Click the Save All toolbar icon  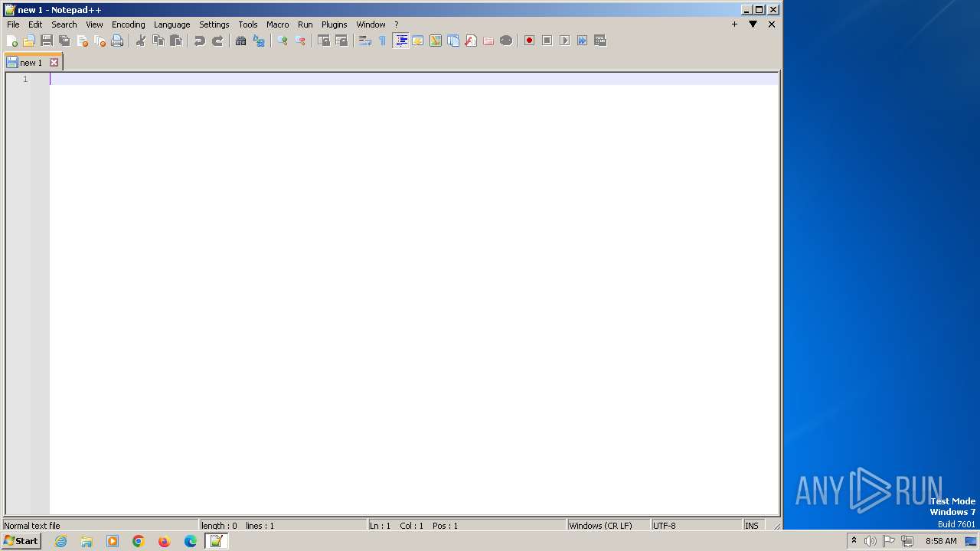[64, 41]
